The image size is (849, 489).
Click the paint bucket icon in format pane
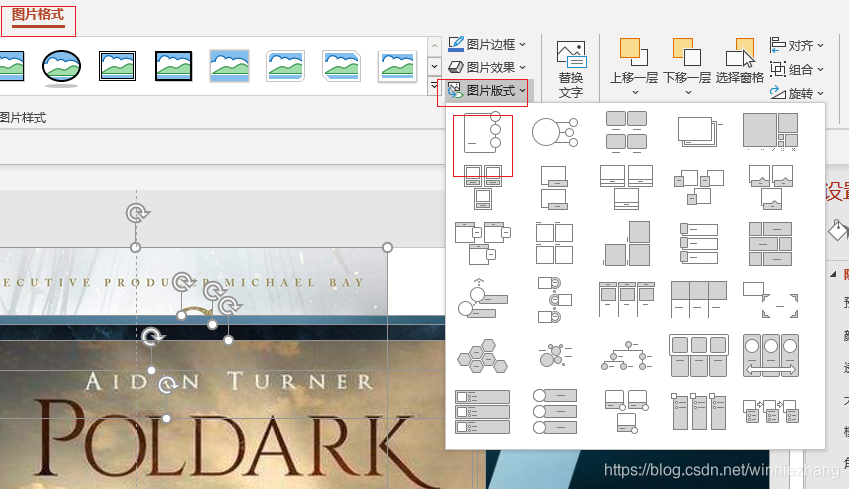coord(838,229)
